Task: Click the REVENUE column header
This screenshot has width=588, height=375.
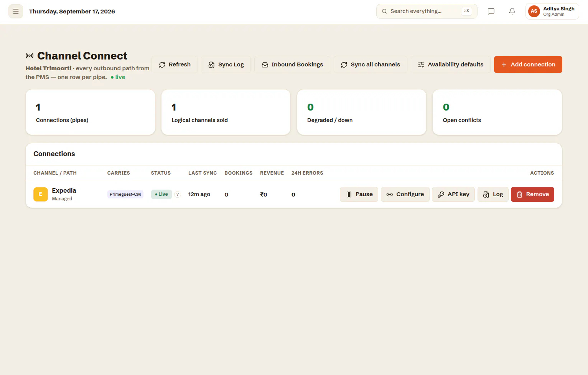Action: tap(272, 173)
